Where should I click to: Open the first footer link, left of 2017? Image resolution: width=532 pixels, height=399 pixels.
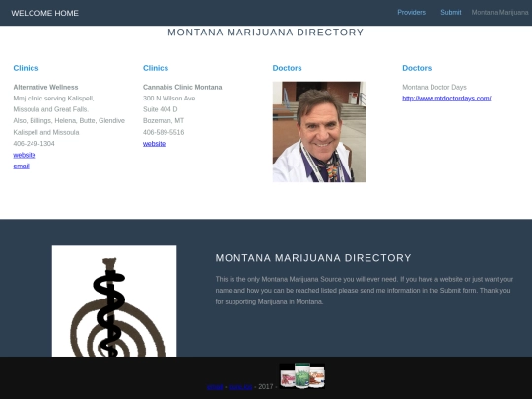pyautogui.click(x=215, y=387)
